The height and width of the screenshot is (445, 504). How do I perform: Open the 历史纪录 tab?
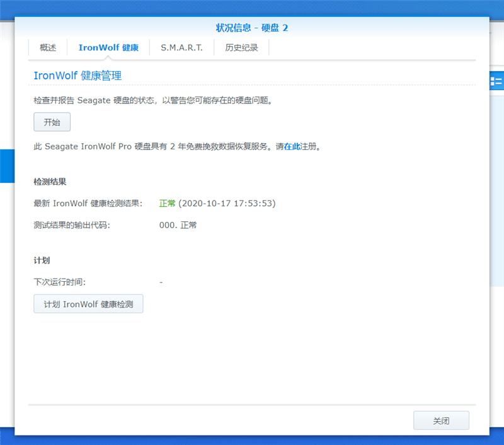[241, 47]
